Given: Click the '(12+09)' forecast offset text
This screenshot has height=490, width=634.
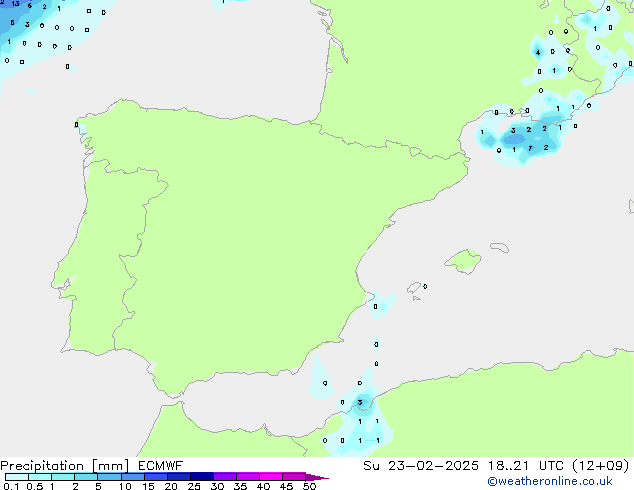Looking at the screenshot, I should pyautogui.click(x=601, y=466).
